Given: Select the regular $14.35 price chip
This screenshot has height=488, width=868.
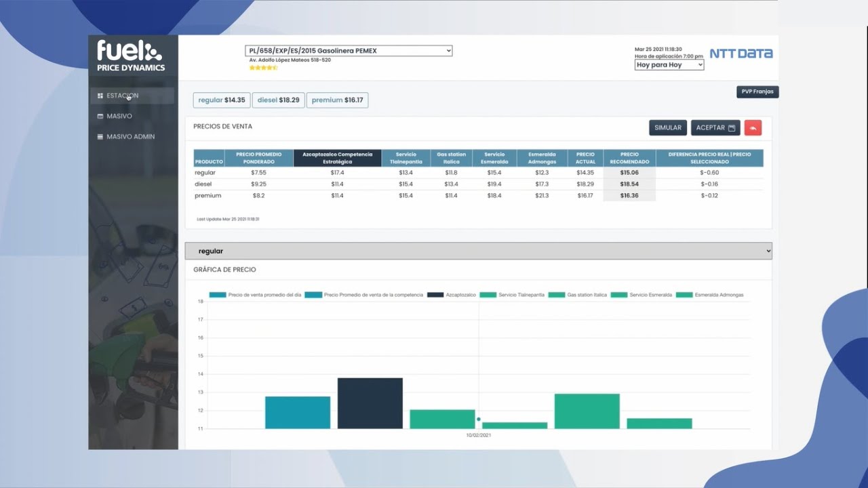Looking at the screenshot, I should pyautogui.click(x=222, y=100).
